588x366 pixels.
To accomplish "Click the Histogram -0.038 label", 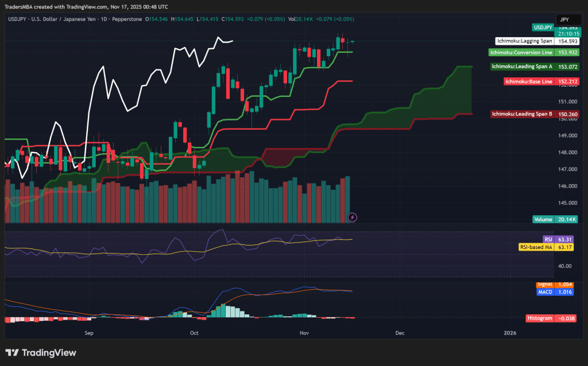I will [x=550, y=317].
